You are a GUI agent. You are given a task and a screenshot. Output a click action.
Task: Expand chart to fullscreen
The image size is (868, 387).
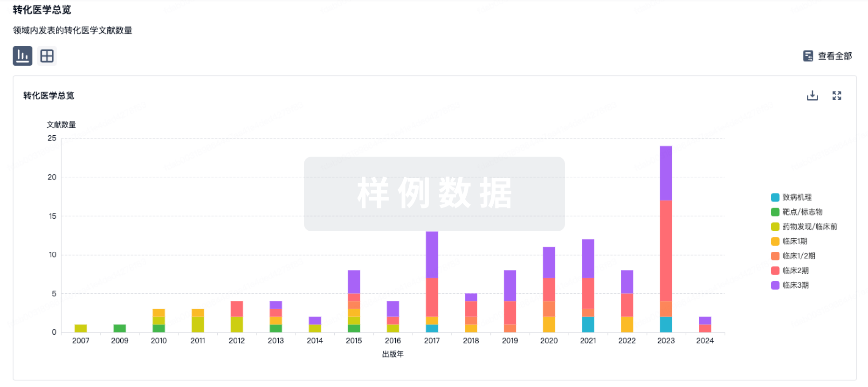click(837, 96)
